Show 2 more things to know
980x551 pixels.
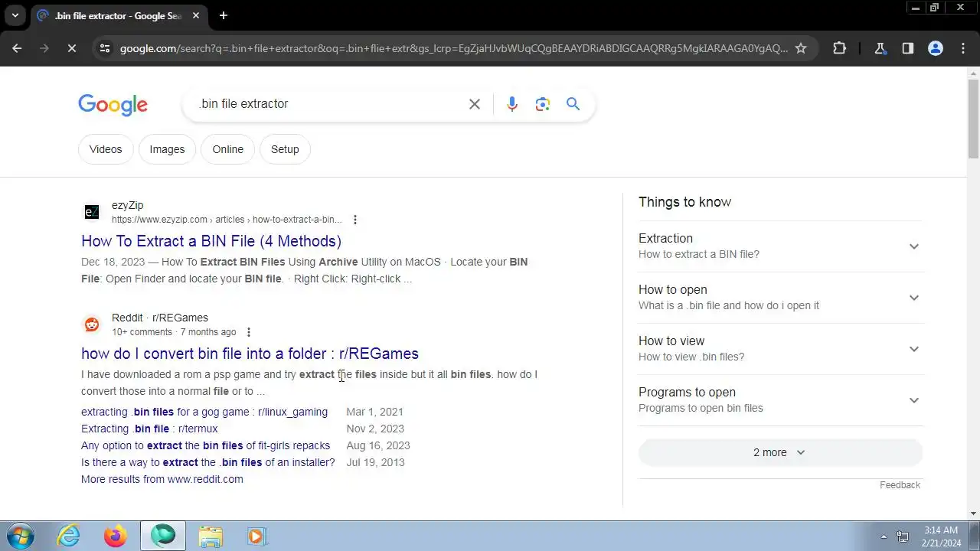(x=780, y=452)
